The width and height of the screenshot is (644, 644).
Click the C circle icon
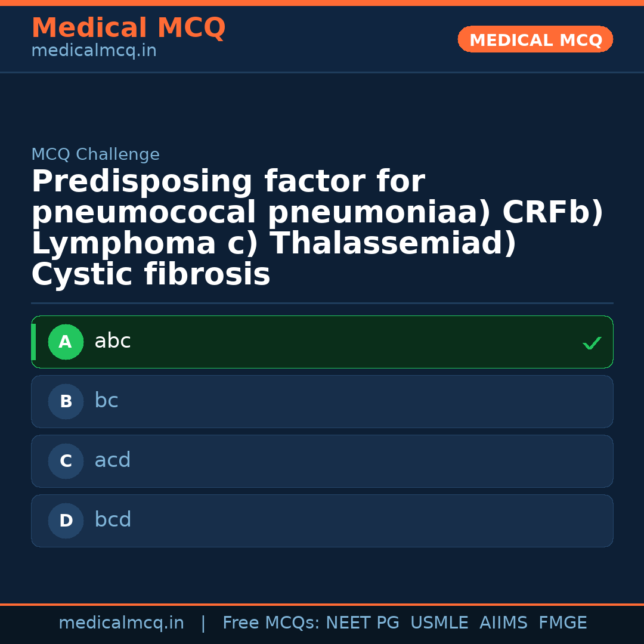[x=66, y=462]
